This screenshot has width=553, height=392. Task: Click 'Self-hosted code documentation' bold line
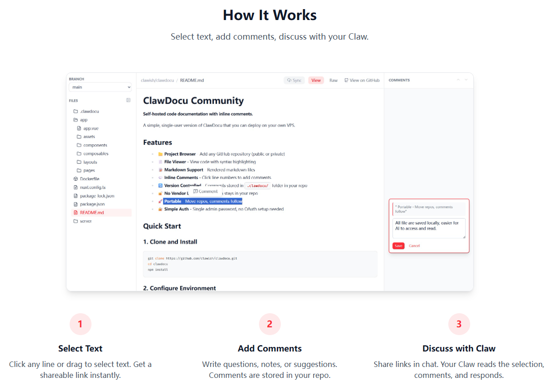pyautogui.click(x=198, y=114)
